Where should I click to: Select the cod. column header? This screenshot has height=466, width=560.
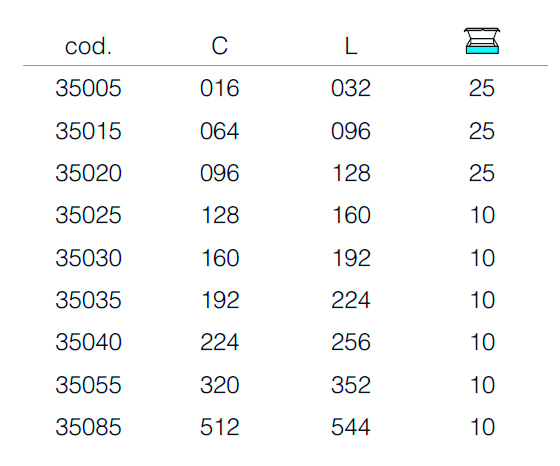(x=88, y=46)
